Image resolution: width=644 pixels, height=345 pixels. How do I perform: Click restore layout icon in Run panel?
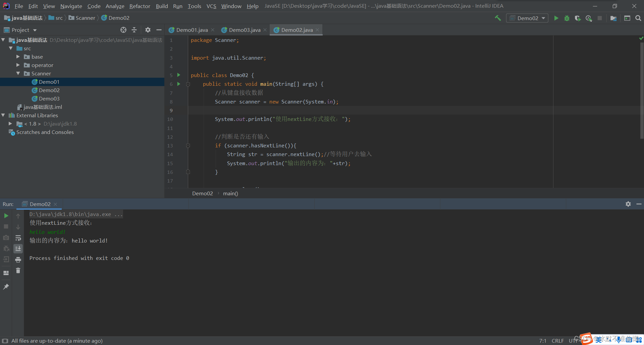coord(6,273)
